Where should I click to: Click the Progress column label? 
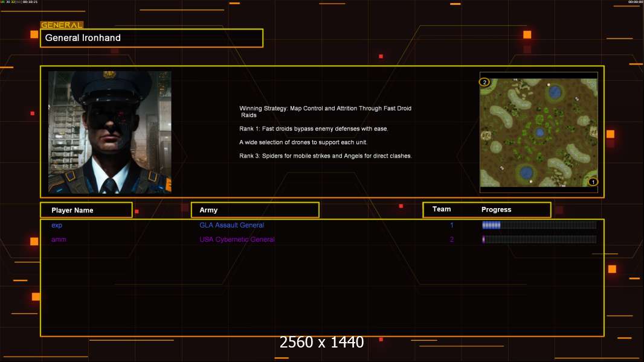496,209
